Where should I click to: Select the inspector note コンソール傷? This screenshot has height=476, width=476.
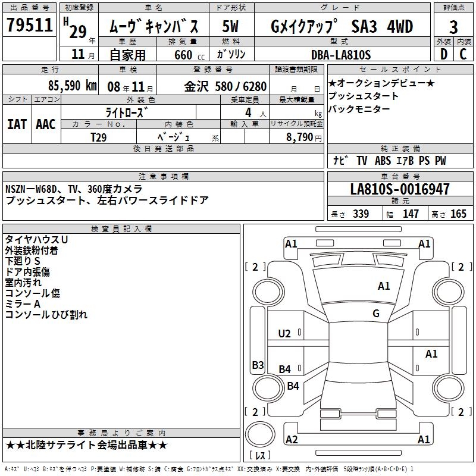pyautogui.click(x=33, y=293)
